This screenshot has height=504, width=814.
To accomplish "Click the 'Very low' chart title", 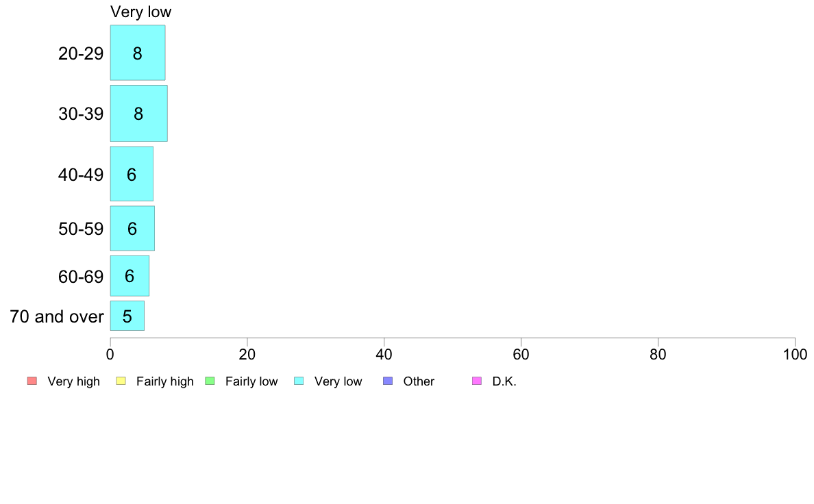I will (140, 12).
